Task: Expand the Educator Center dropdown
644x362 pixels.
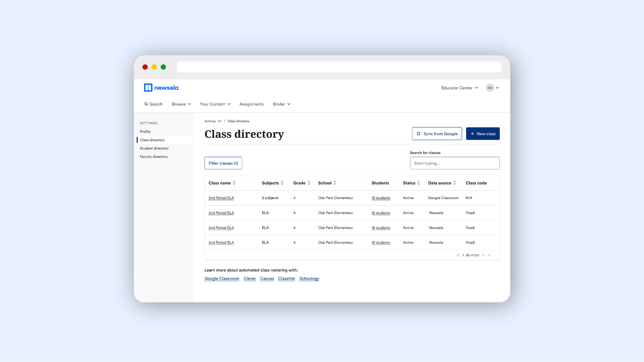Action: (460, 88)
